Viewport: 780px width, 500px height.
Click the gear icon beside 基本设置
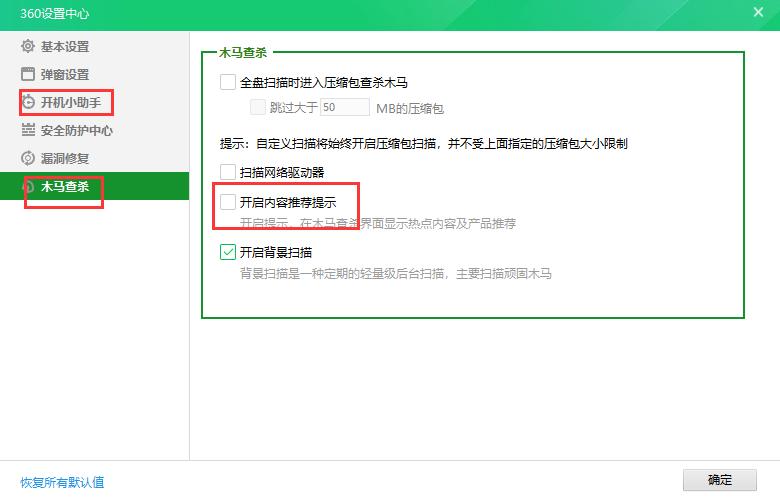coord(28,46)
